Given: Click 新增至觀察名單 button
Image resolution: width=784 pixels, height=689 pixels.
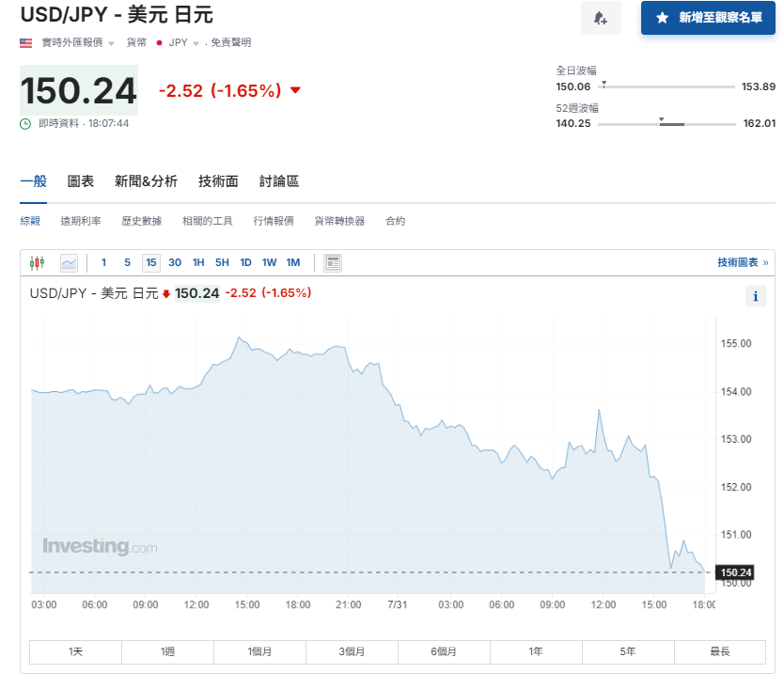Looking at the screenshot, I should pyautogui.click(x=707, y=19).
